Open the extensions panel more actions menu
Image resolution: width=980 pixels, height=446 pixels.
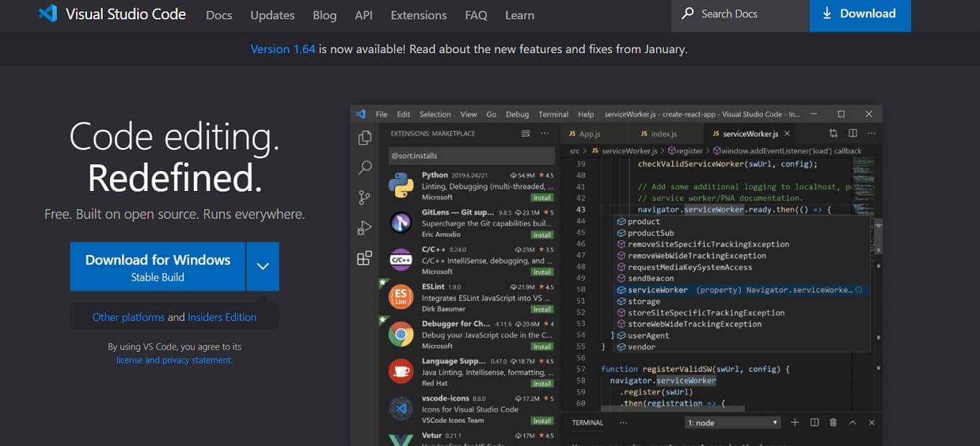(x=545, y=133)
